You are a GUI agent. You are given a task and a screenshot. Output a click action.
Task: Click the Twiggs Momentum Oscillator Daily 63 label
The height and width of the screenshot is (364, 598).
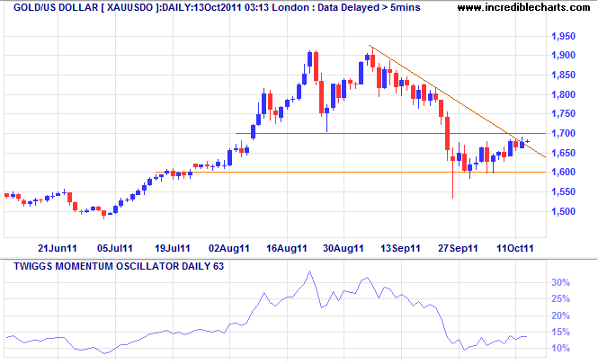pyautogui.click(x=119, y=266)
